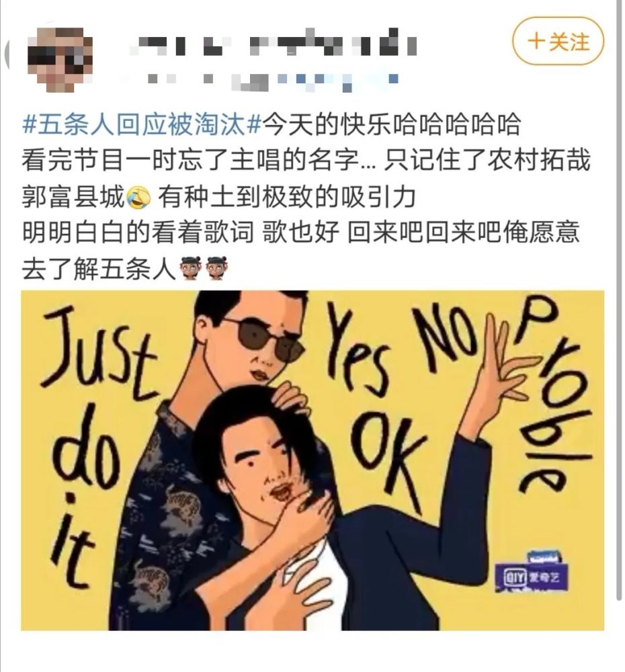Click the post text 今天的快乐哈哈哈哈哈

[x=391, y=125]
